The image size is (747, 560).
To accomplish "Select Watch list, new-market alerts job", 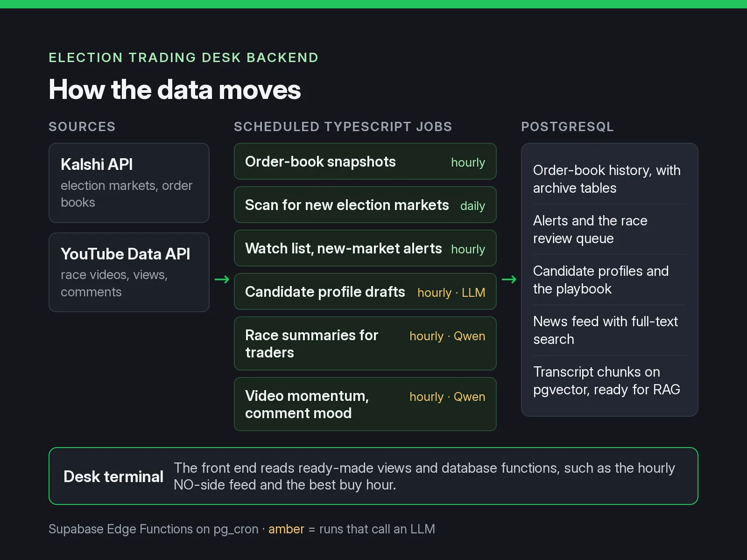I will [x=365, y=248].
